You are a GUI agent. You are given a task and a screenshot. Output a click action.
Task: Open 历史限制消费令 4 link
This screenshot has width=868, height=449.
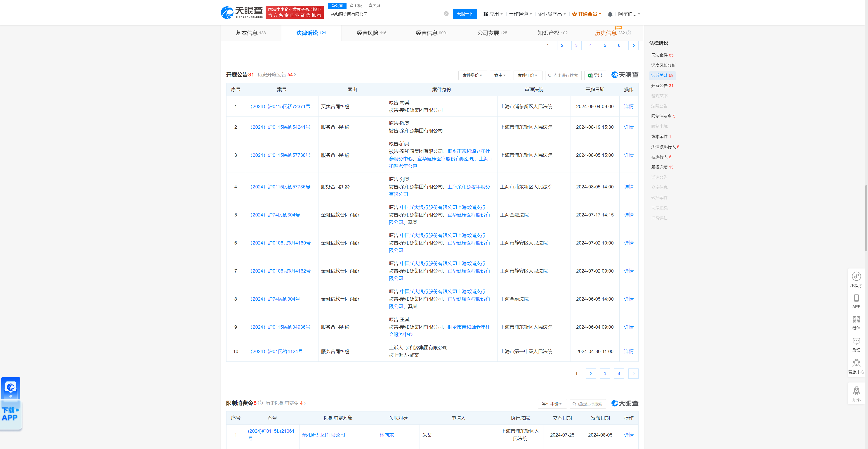[285, 403]
